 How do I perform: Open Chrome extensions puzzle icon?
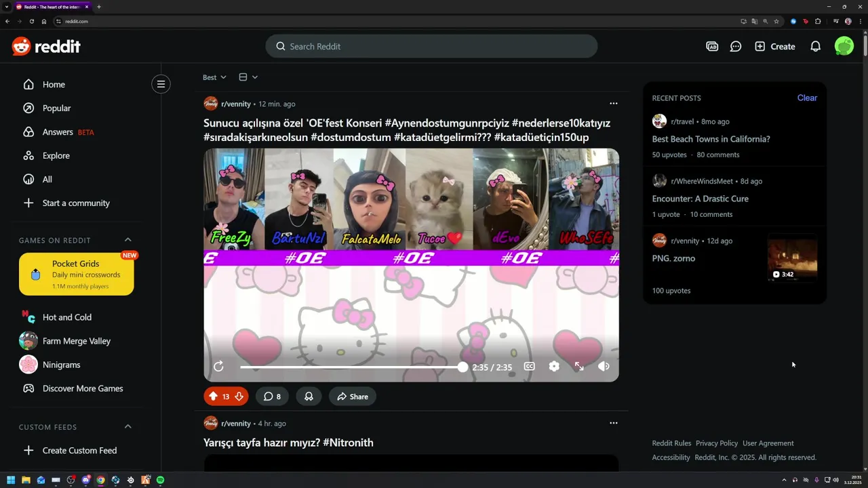(818, 22)
